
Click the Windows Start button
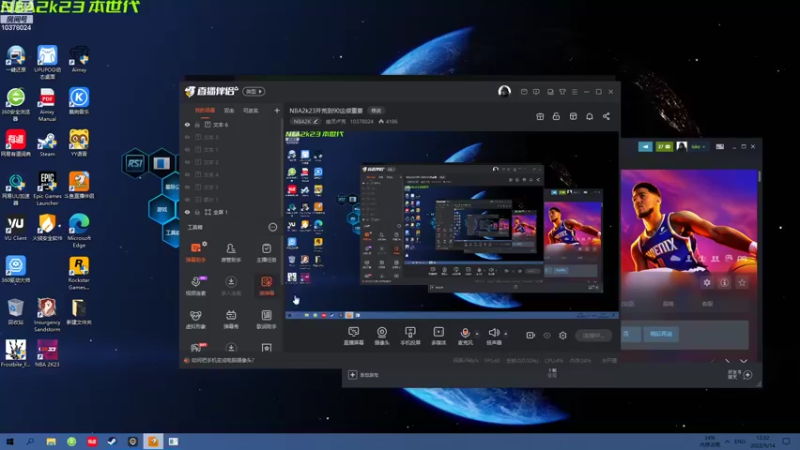point(10,441)
